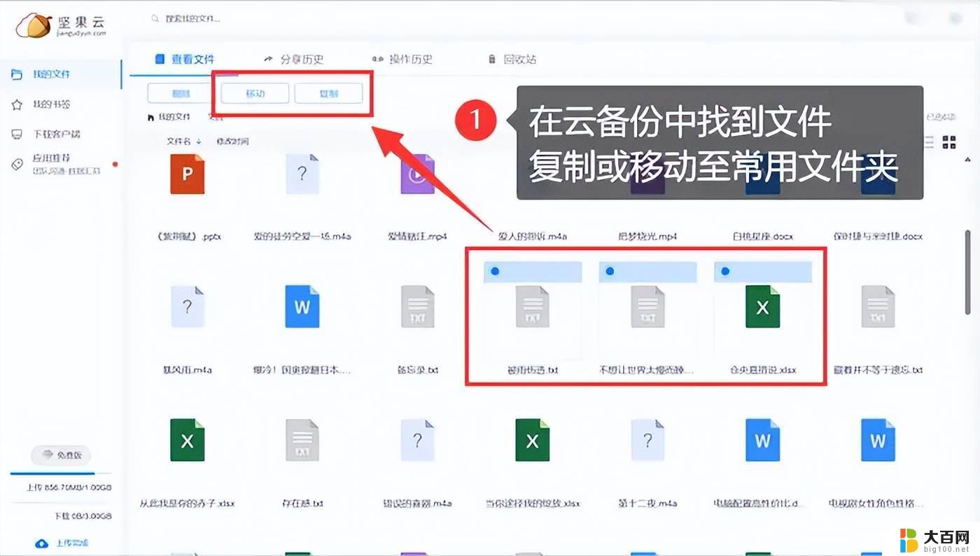Switch to grid view layout icon
980x556 pixels.
click(x=949, y=142)
